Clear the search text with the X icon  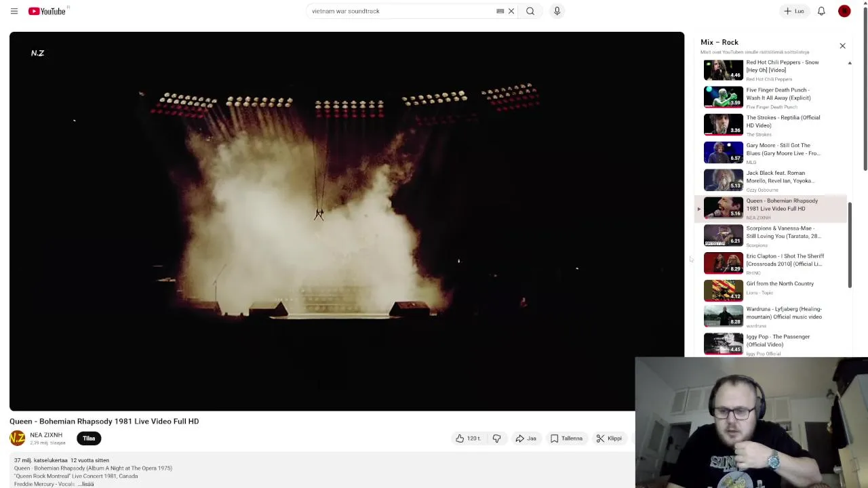511,11
